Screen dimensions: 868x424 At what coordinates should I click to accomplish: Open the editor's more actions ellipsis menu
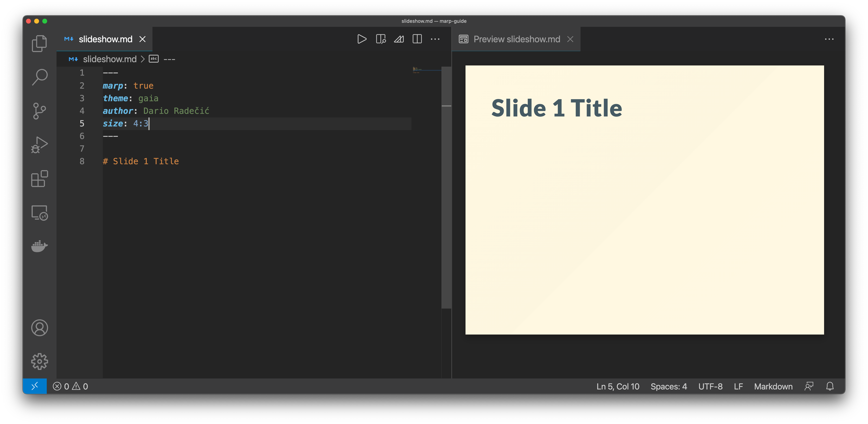point(435,39)
